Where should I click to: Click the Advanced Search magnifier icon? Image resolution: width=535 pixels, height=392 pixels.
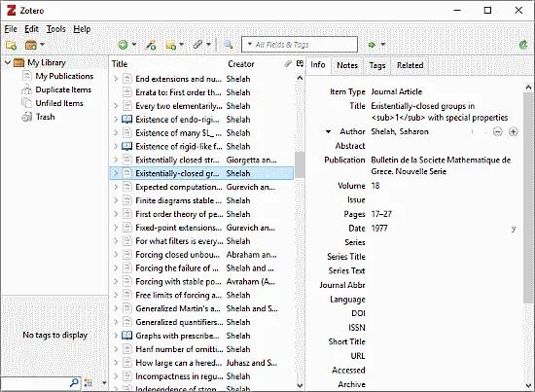pyautogui.click(x=228, y=45)
